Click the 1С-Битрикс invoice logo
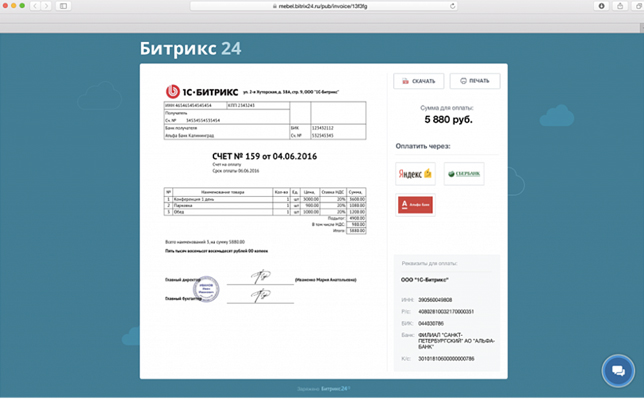This screenshot has width=644, height=400. coord(202,92)
